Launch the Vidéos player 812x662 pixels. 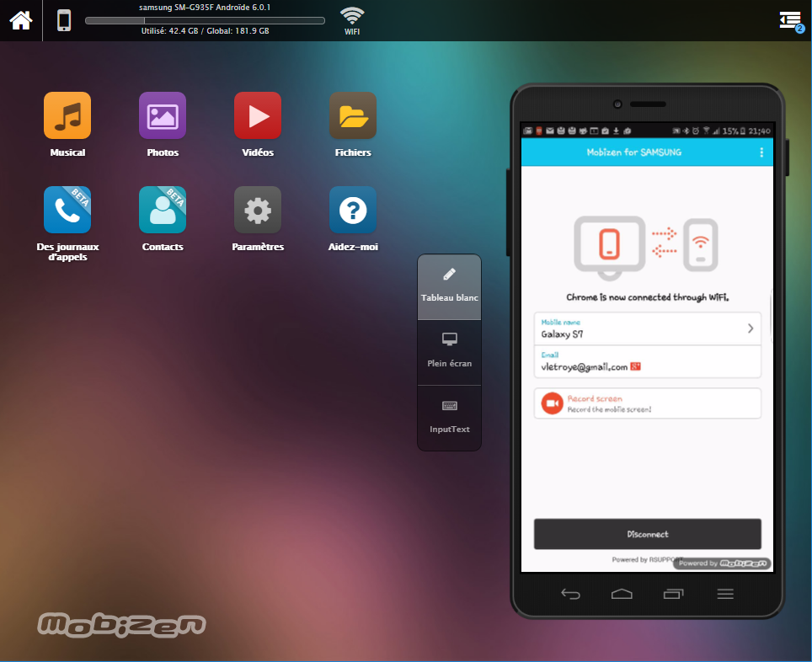pos(258,115)
